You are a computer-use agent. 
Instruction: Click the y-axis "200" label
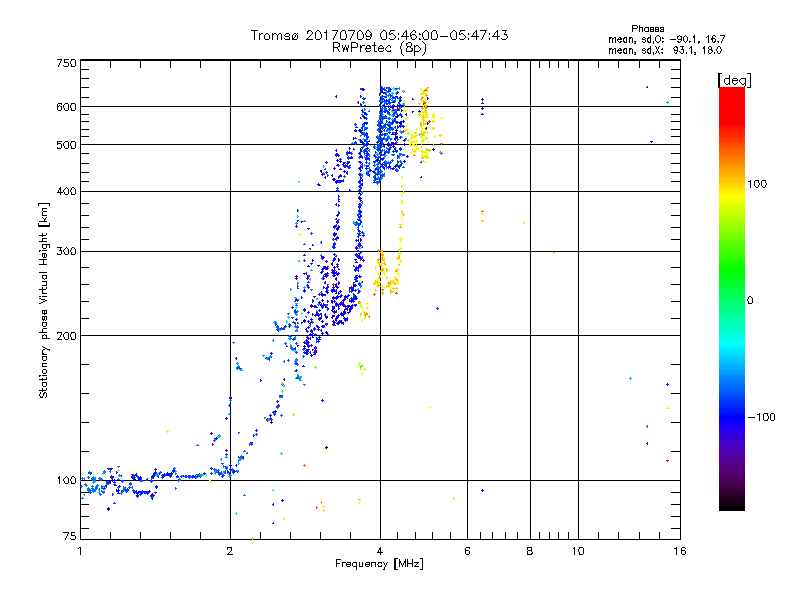point(66,336)
